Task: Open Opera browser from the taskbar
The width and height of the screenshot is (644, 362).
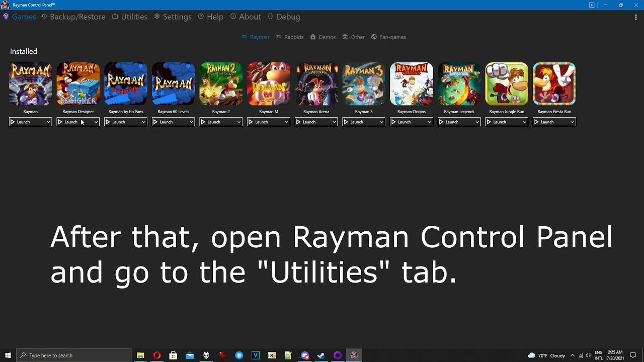Action: (x=157, y=355)
